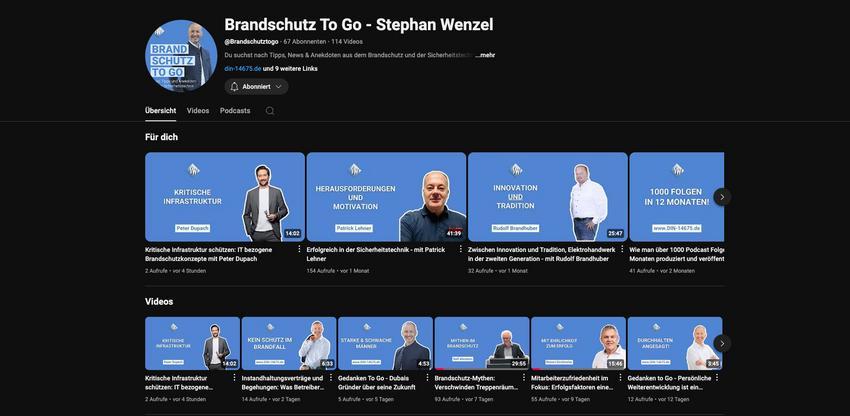850x416 pixels.
Task: Click the bell icon on Abonniert button
Action: [x=234, y=87]
